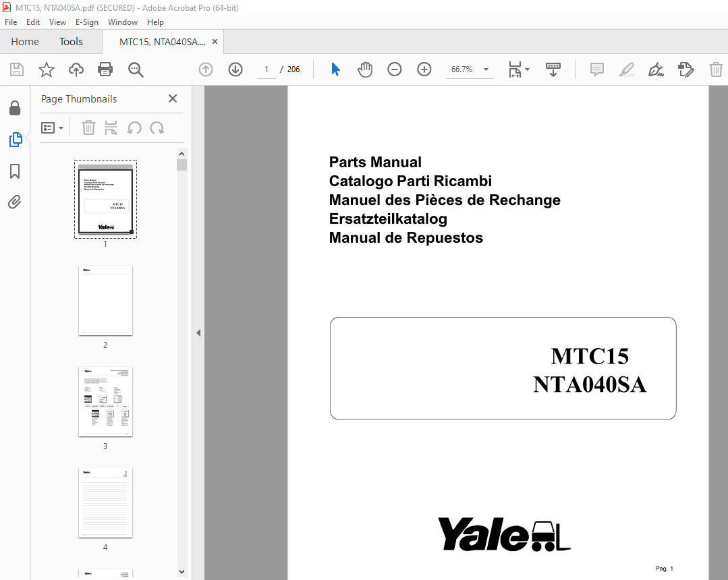The height and width of the screenshot is (580, 728).
Task: Zoom in with the plus button
Action: [x=424, y=69]
